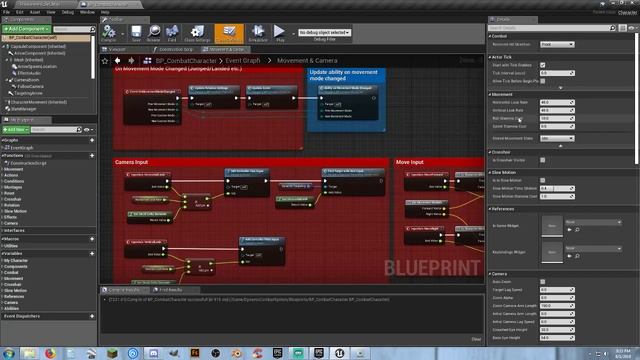This screenshot has width=640, height=360.
Task: Browse to Keybindings Widget asset magnifier
Action: tap(578, 256)
